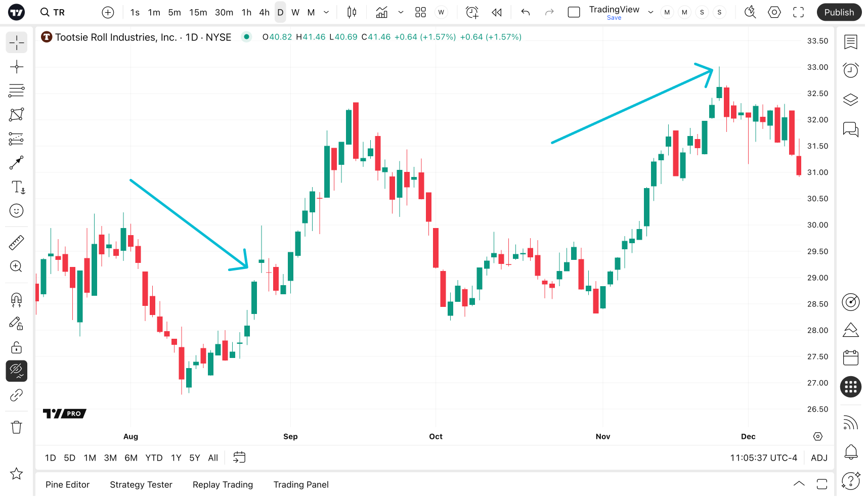Open the Watchlist panel

tap(851, 42)
